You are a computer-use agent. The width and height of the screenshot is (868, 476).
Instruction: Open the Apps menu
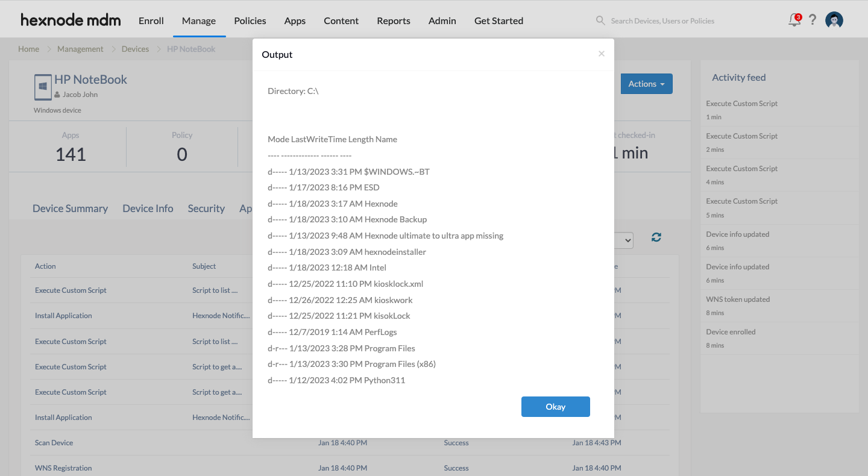pyautogui.click(x=295, y=20)
